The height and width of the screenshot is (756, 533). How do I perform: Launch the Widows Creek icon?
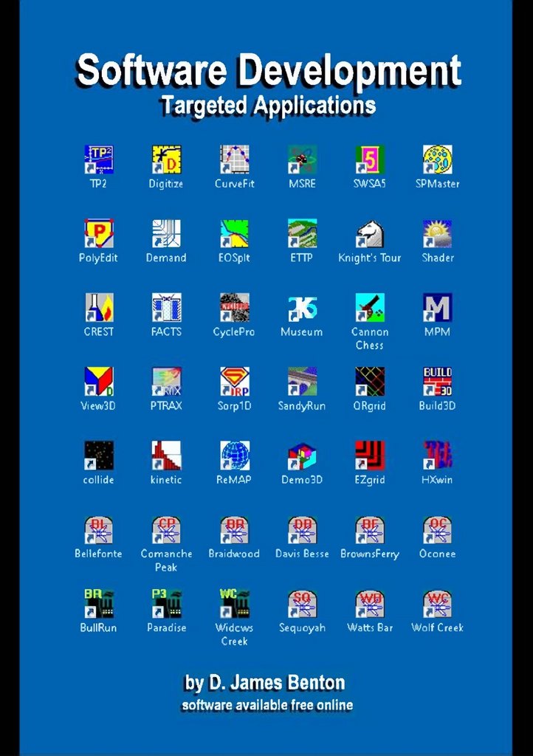tap(235, 603)
